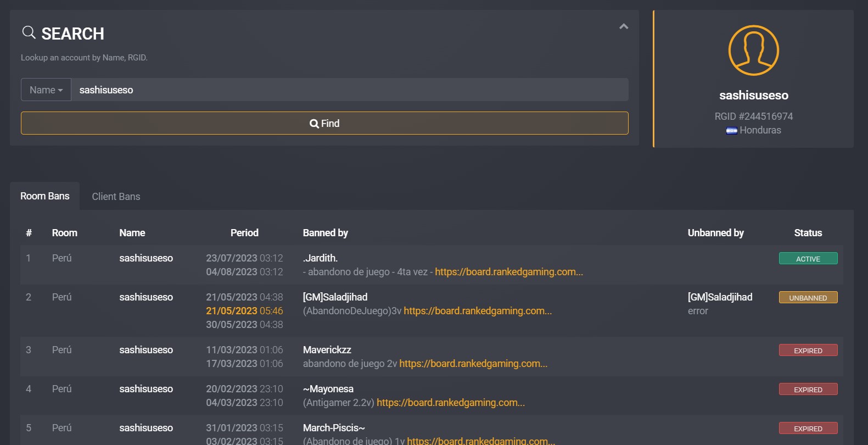Click banner name Maverickzz
Screen dimensions: 868x445
click(x=327, y=350)
